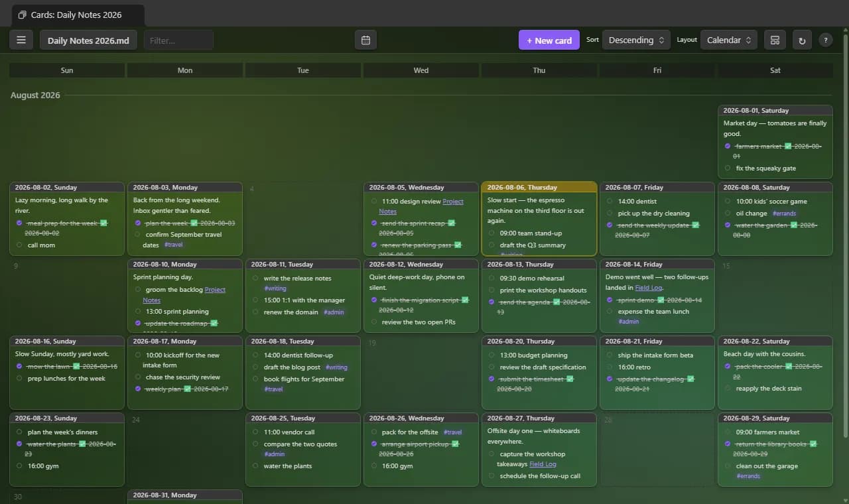Select the #writing tag on 'draft the blog post'

(337, 367)
